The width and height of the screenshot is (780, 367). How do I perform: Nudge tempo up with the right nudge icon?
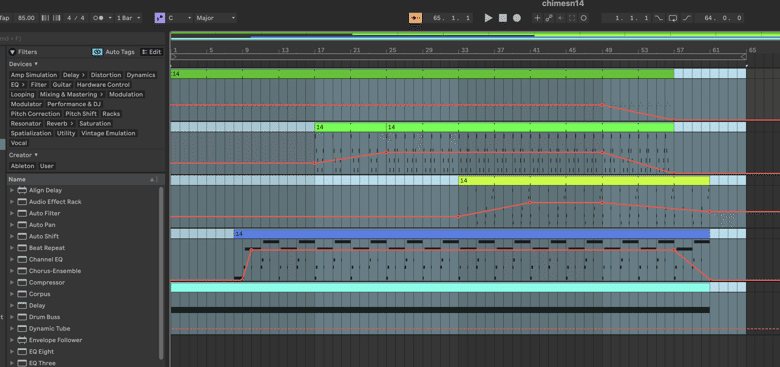point(57,18)
